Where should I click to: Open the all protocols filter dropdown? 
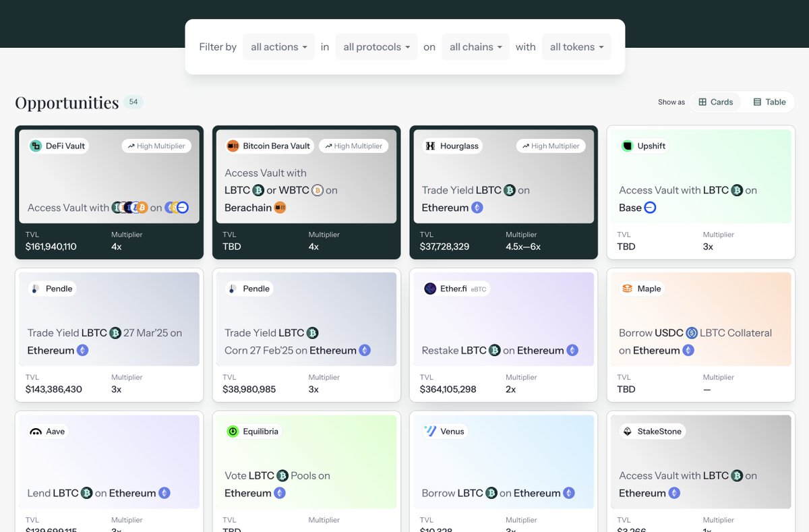coord(376,47)
